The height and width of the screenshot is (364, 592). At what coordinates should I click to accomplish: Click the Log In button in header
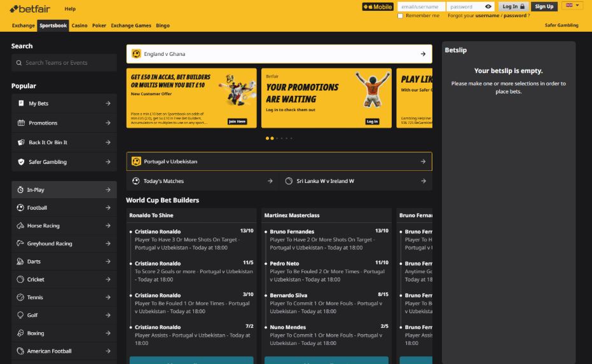point(514,6)
